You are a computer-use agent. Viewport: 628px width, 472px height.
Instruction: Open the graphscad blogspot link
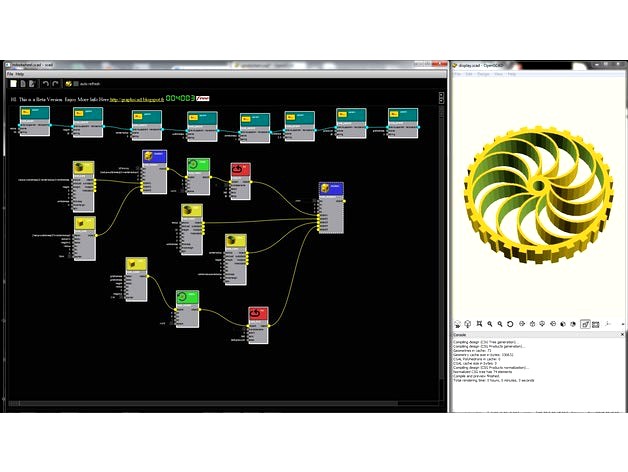tap(137, 99)
